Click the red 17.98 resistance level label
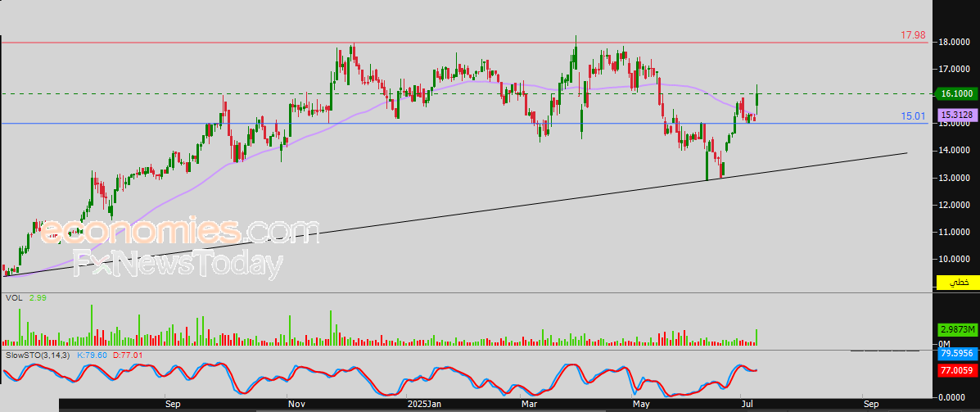The width and height of the screenshot is (980, 412). pos(913,36)
